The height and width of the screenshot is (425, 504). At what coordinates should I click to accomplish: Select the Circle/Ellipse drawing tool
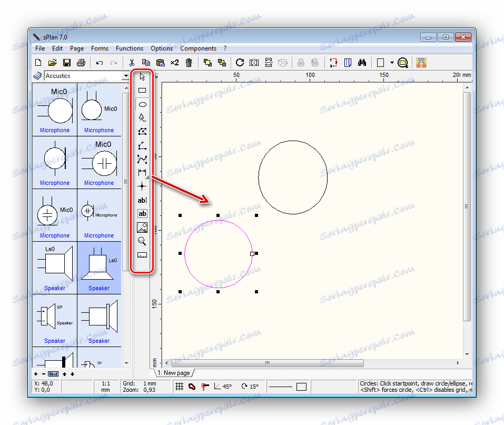pyautogui.click(x=142, y=104)
